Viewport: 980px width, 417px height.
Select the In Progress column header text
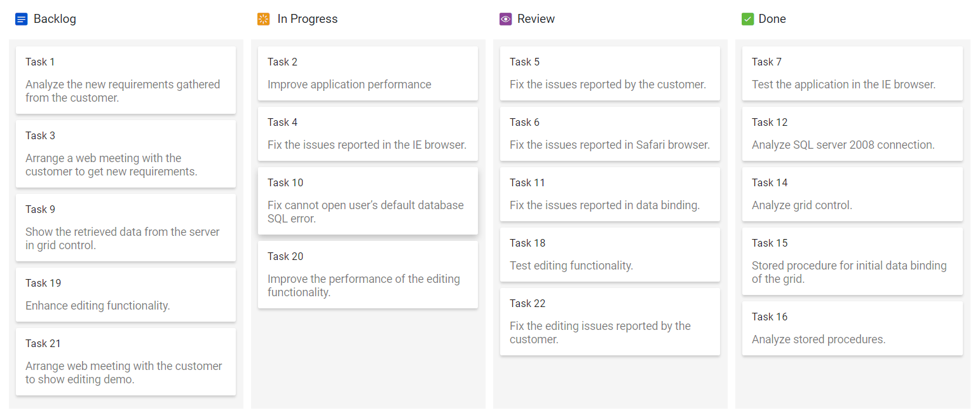(x=308, y=19)
